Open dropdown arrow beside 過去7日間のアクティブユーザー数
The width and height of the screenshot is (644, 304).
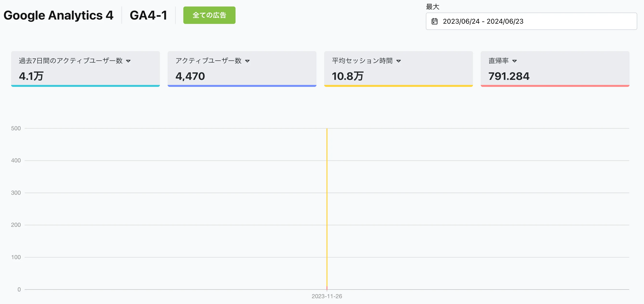[x=128, y=61]
